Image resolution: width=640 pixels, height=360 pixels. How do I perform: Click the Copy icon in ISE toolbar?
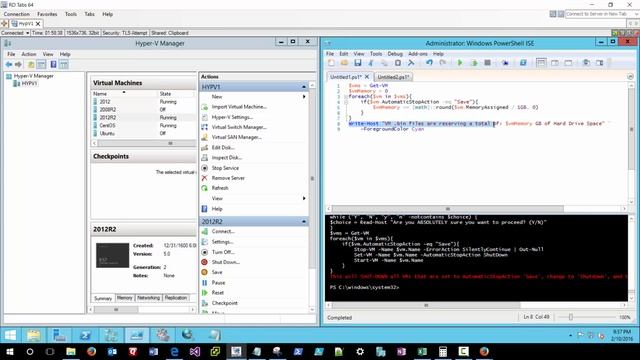pos(384,63)
